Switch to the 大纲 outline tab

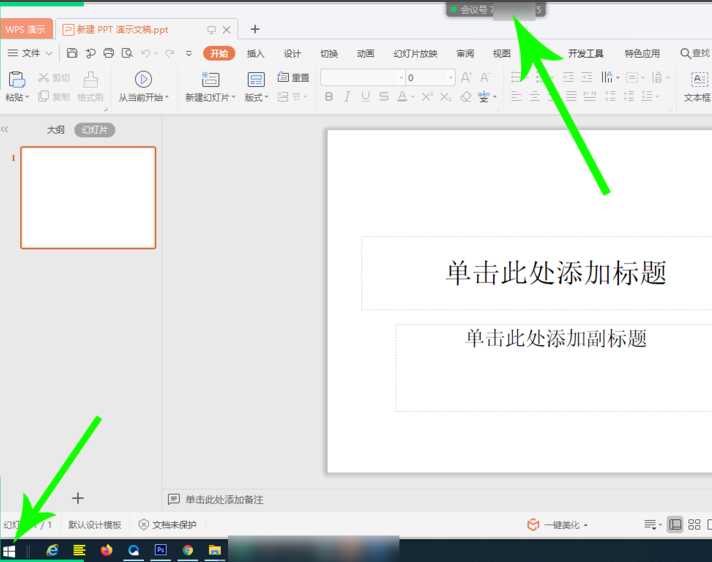coord(56,130)
